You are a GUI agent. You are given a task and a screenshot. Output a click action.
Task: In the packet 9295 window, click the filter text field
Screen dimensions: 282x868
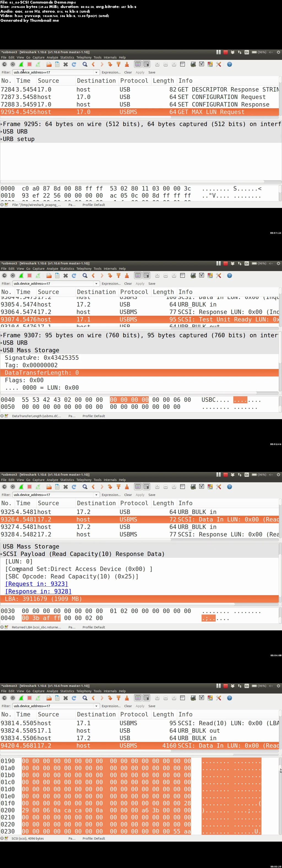pyautogui.click(x=53, y=72)
